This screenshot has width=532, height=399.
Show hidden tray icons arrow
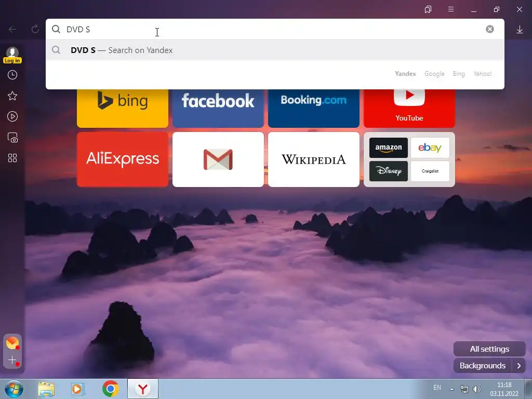point(451,389)
